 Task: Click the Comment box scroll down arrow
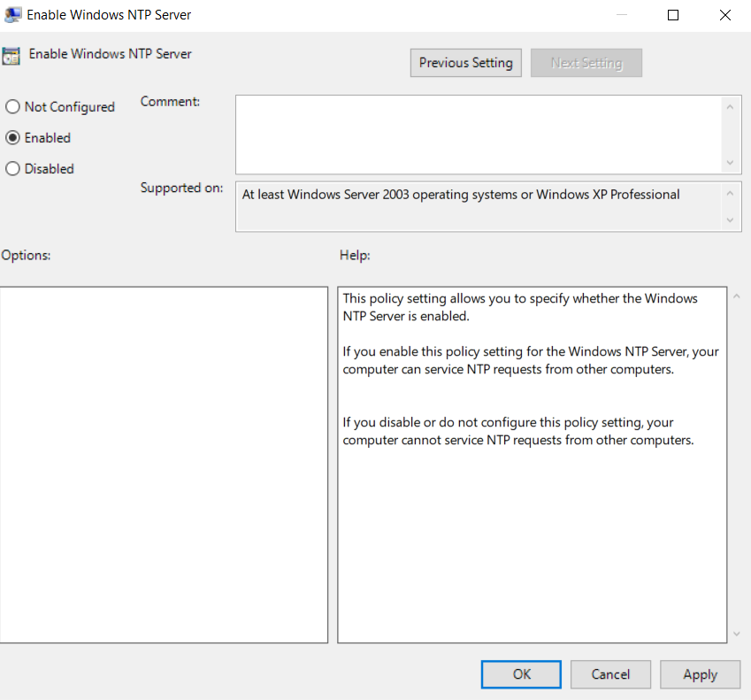[731, 163]
